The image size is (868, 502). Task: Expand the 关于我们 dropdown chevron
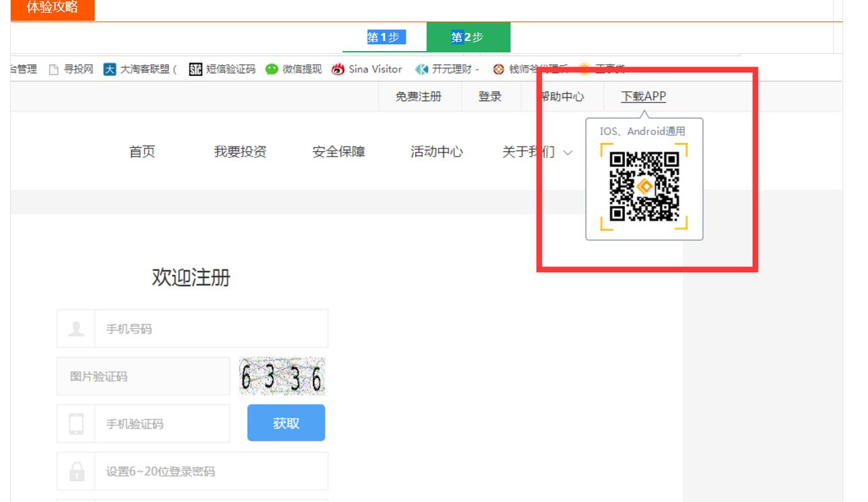coord(568,153)
